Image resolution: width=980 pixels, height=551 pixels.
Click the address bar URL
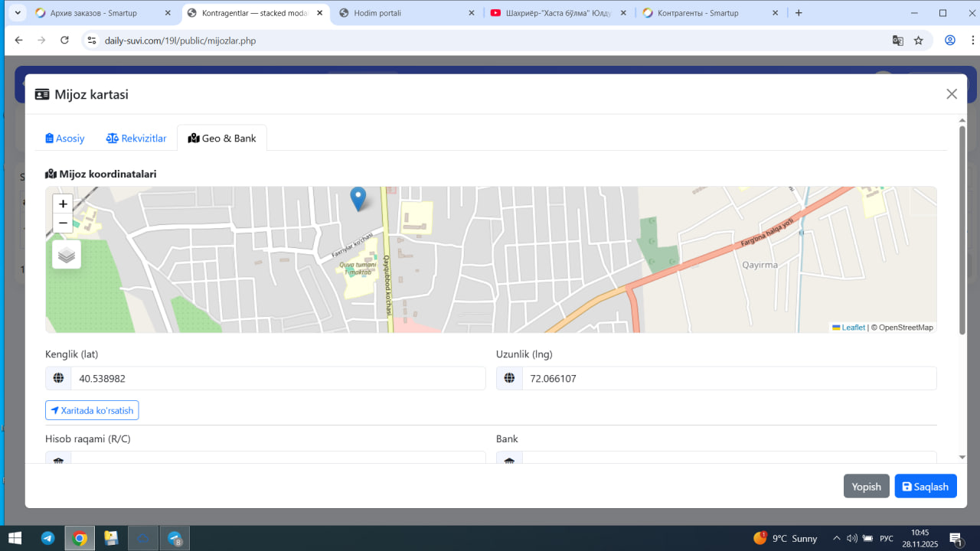(180, 41)
